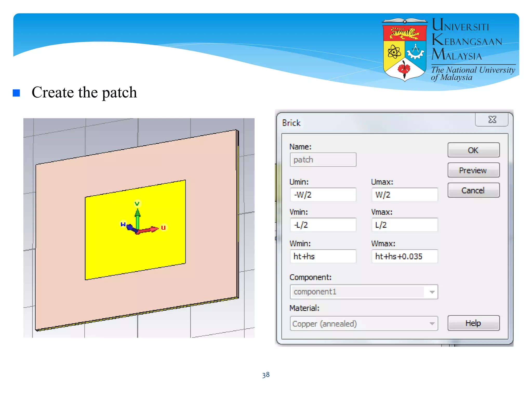The height and width of the screenshot is (399, 532).
Task: Click the OK button in Brick dialog
Action: [x=473, y=150]
